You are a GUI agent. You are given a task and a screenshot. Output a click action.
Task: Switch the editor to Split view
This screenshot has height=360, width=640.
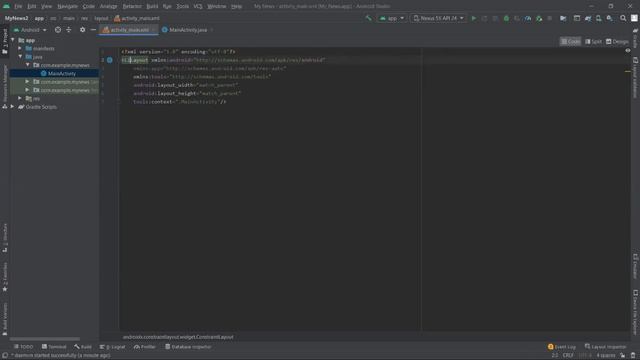click(x=593, y=42)
